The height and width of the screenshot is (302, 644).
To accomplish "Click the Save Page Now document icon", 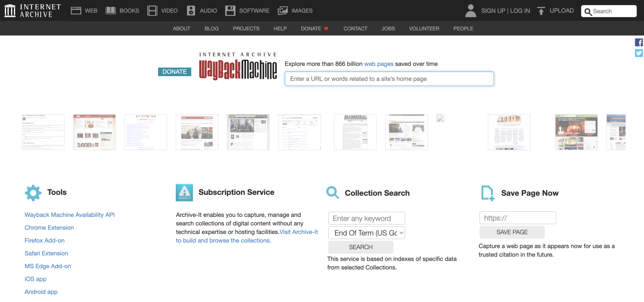I will (487, 193).
